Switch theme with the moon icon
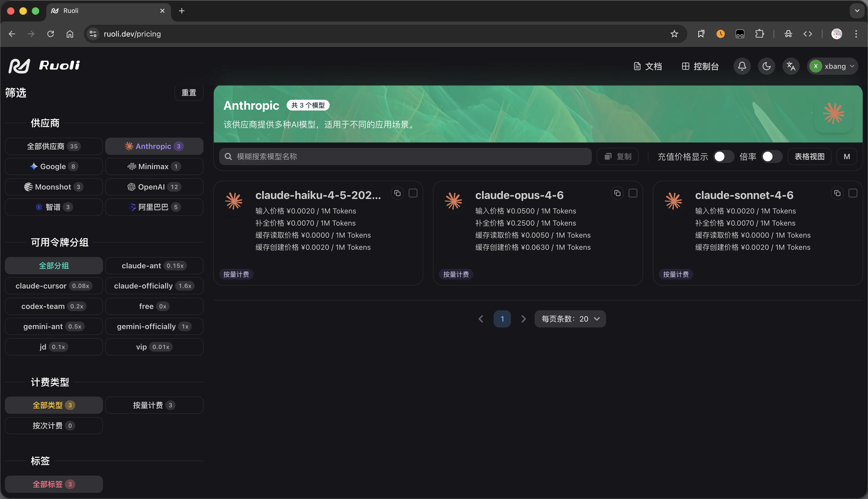The width and height of the screenshot is (868, 499). (767, 66)
